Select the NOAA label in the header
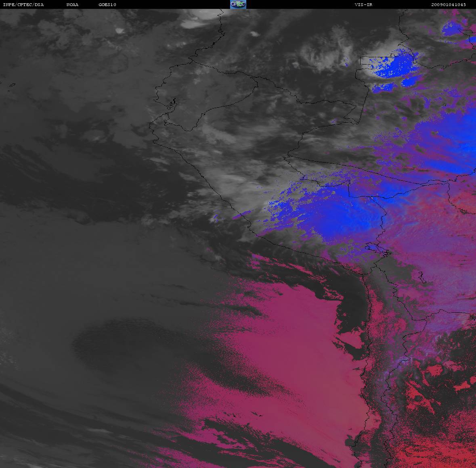The width and height of the screenshot is (476, 468). (x=72, y=5)
